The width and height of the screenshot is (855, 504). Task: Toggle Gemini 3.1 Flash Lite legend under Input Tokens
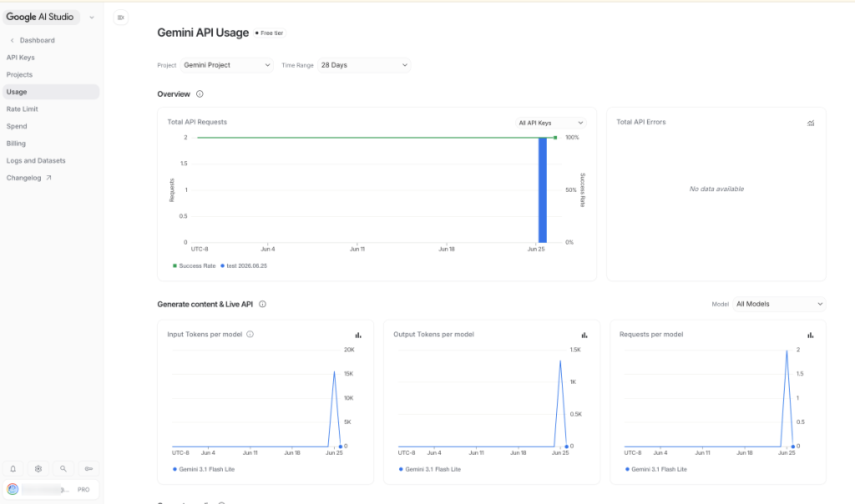[204, 469]
